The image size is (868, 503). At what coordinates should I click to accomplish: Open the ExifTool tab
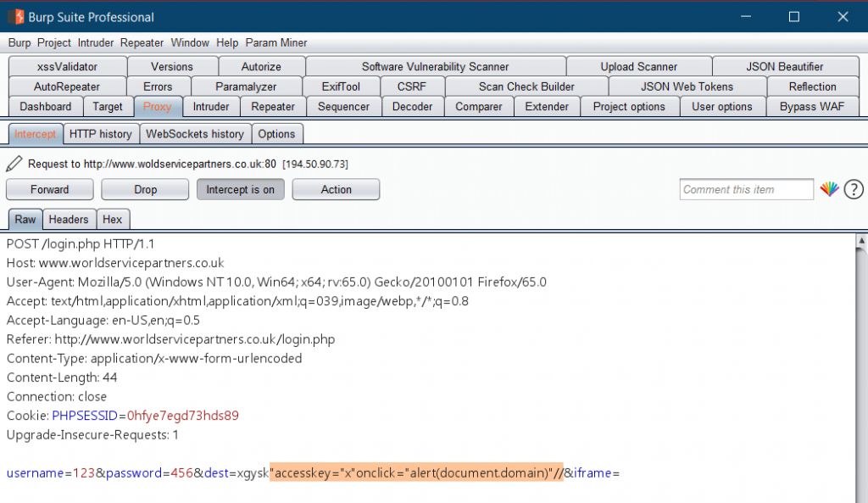tap(341, 87)
